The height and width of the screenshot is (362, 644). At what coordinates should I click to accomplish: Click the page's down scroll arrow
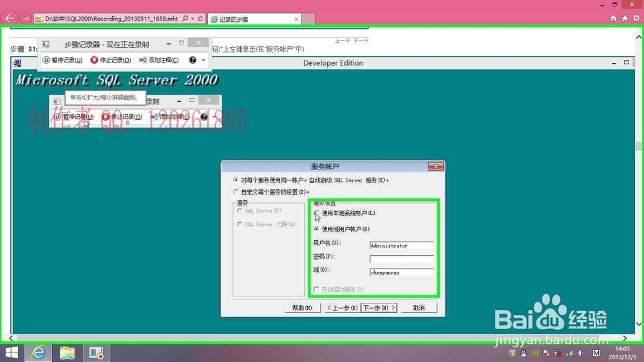(x=639, y=324)
